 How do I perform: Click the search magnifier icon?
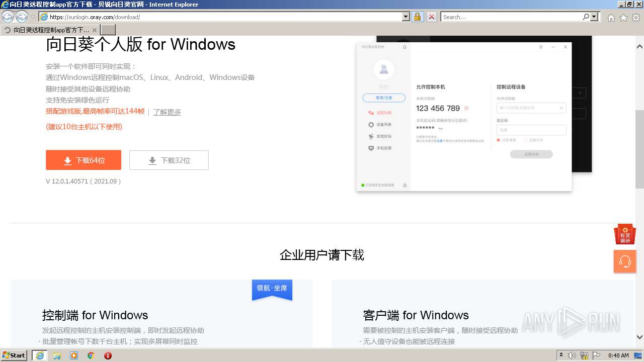point(586,17)
